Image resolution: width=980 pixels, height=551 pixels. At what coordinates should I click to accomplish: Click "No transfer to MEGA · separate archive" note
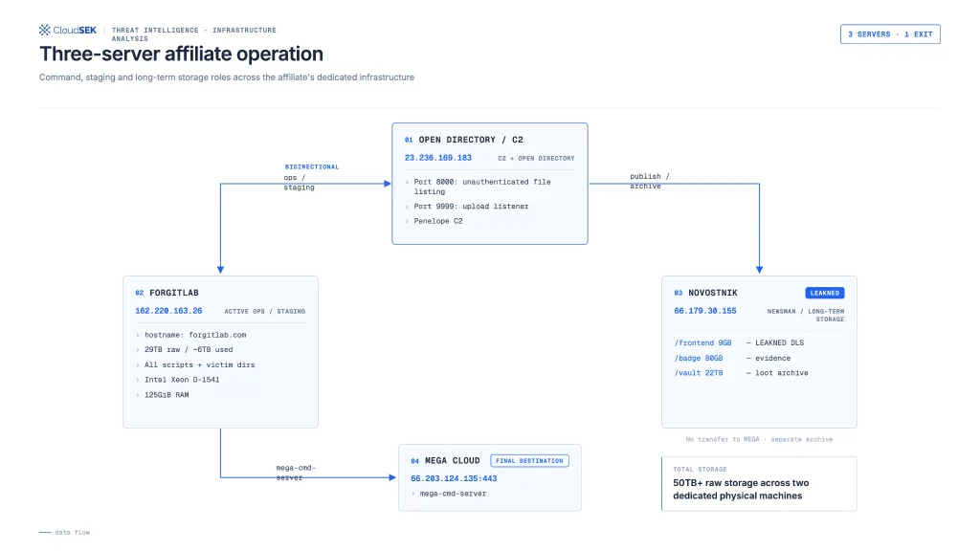pos(759,439)
